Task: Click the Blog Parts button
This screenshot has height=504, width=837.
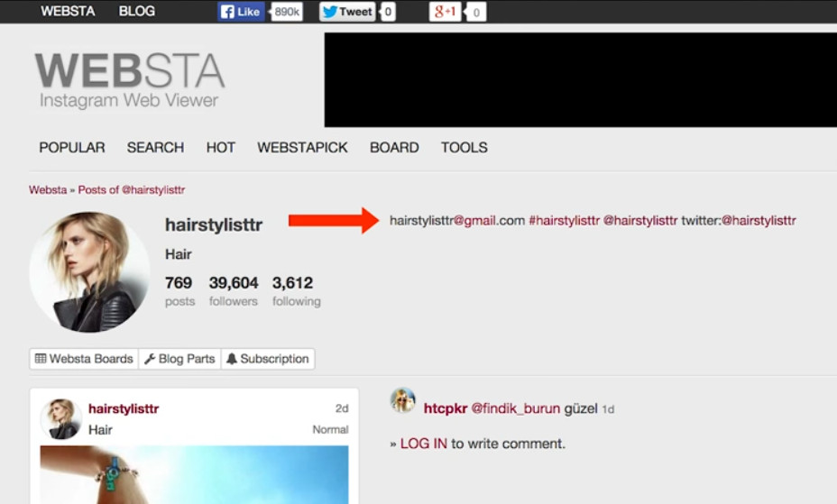Action: click(179, 359)
